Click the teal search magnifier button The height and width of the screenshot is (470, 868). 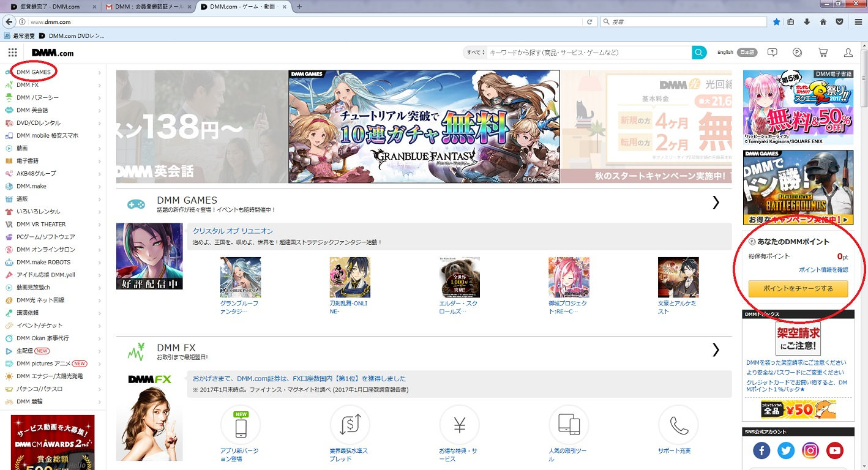point(699,53)
